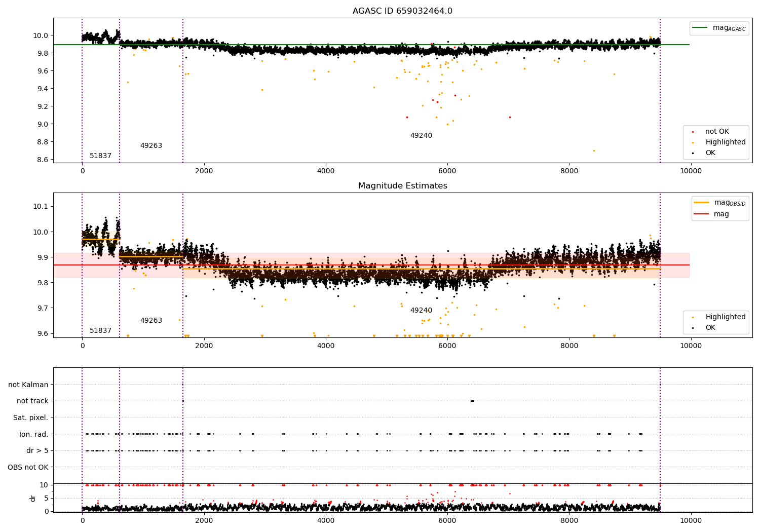Click y-tick 9.7 in Magnitude Estimates plot

click(x=42, y=308)
